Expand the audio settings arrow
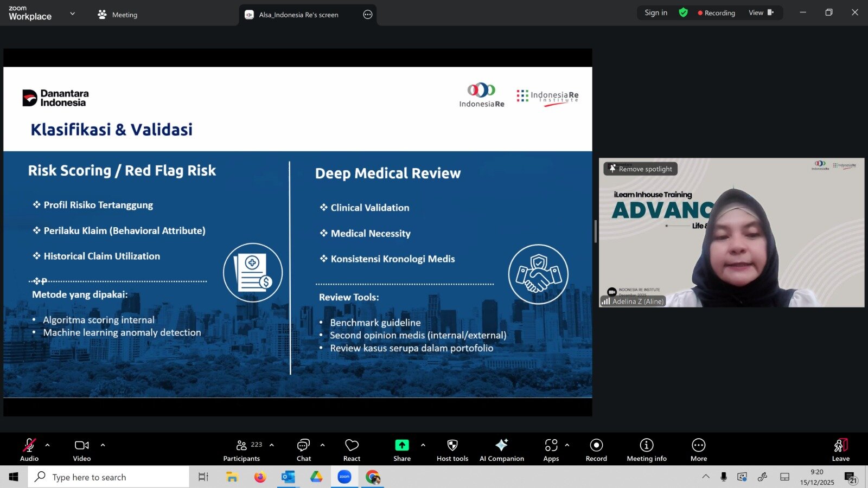Image resolution: width=868 pixels, height=488 pixels. pos(48,445)
